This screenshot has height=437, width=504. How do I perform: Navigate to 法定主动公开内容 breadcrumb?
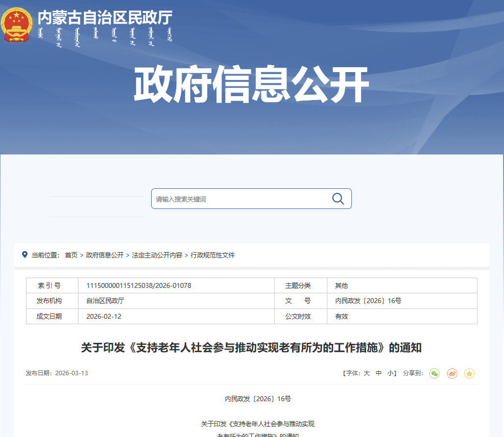[x=157, y=255]
